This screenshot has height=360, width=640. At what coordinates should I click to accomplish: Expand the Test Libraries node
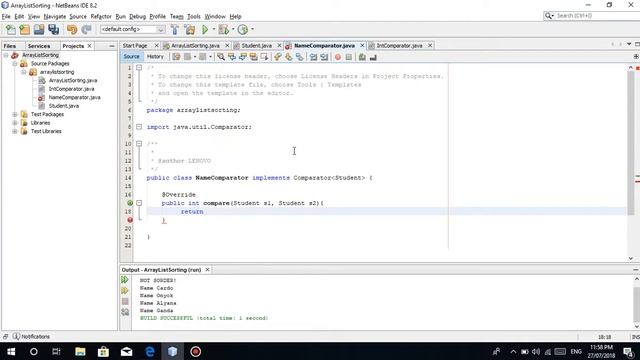[15, 131]
